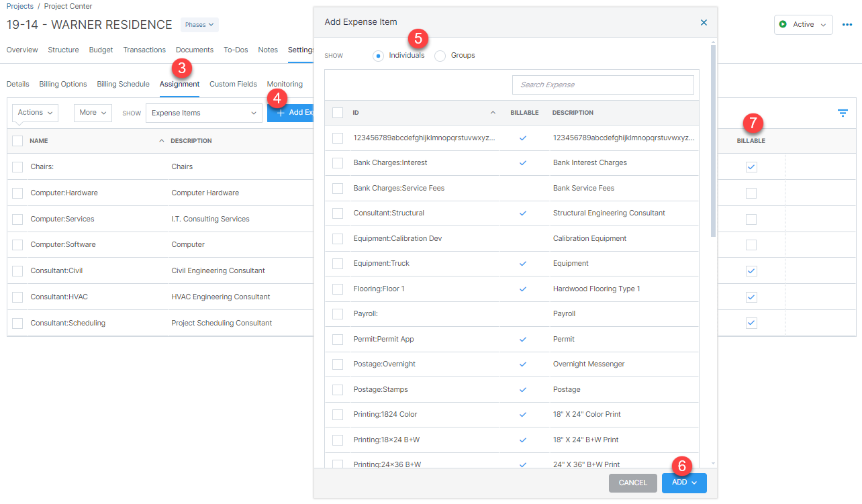Click 'Structural Engineering Consultant' description text
862x504 pixels.
(609, 213)
